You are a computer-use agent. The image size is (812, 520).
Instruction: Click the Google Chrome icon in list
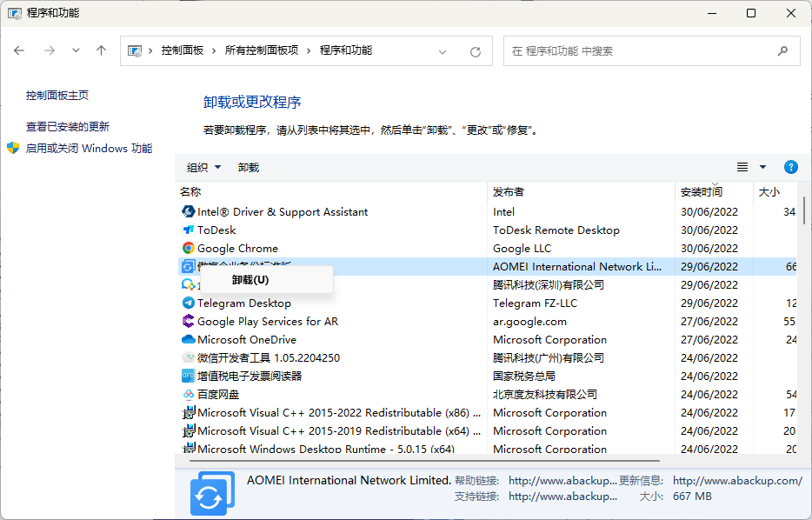(189, 248)
